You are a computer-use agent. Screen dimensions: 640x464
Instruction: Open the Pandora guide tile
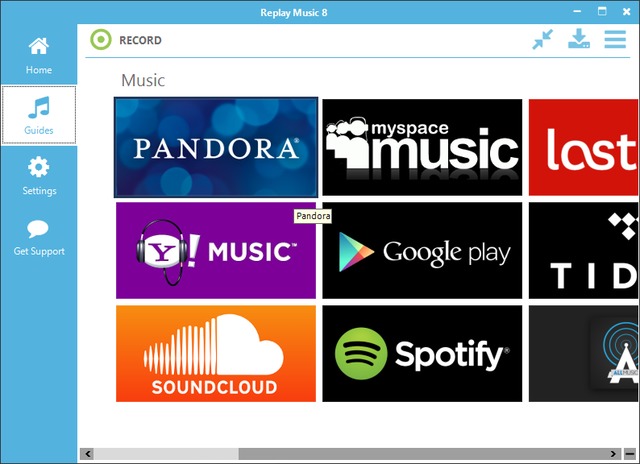216,147
